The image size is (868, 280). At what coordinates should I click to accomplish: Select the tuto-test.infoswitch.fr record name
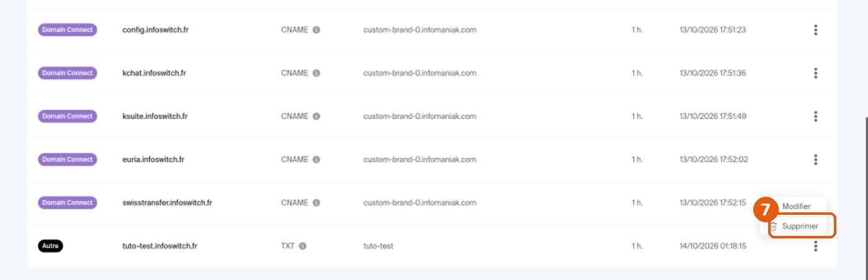click(x=160, y=246)
